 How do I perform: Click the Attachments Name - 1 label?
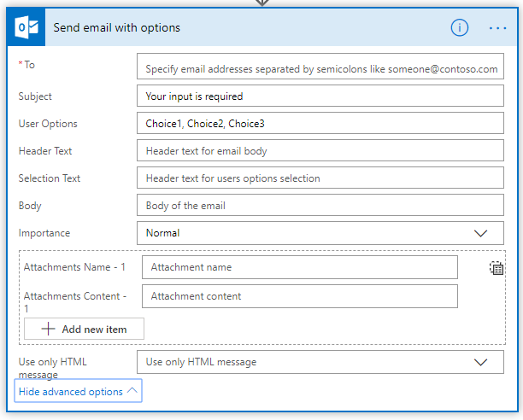click(x=75, y=267)
